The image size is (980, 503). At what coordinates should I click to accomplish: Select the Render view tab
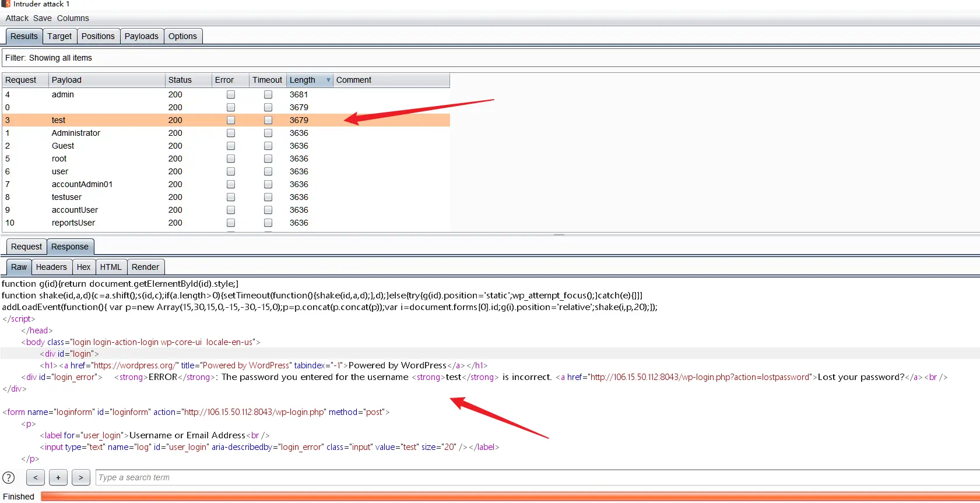click(145, 267)
